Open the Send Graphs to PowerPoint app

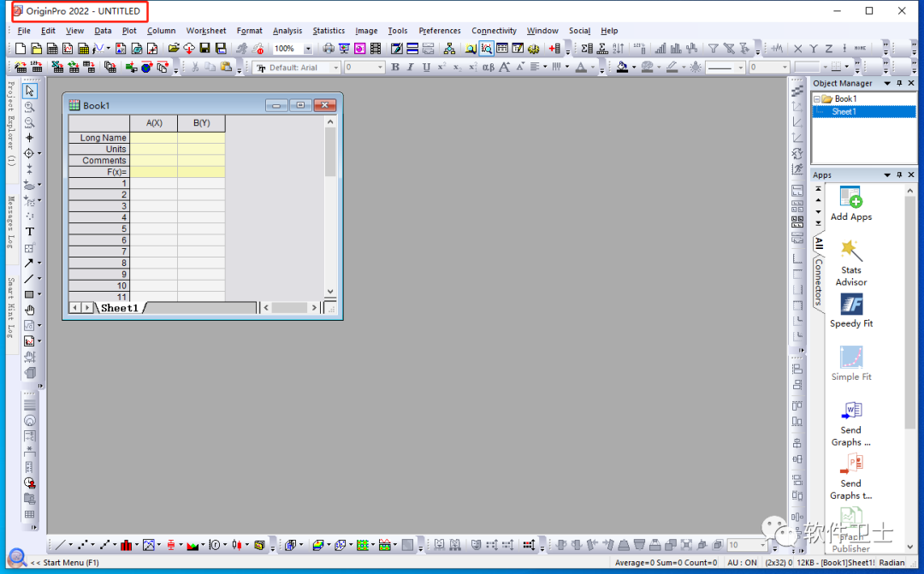851,476
